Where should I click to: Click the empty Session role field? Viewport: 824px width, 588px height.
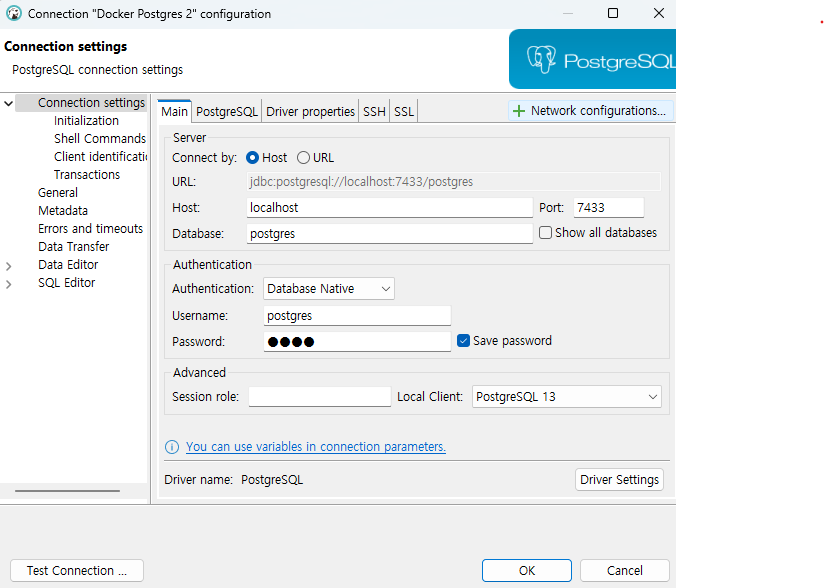pyautogui.click(x=320, y=397)
